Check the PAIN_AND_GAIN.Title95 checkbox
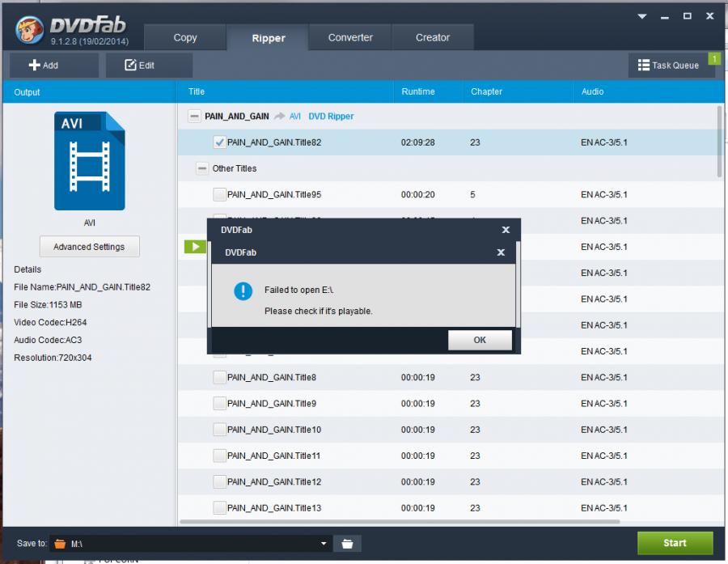This screenshot has width=728, height=564. click(219, 194)
